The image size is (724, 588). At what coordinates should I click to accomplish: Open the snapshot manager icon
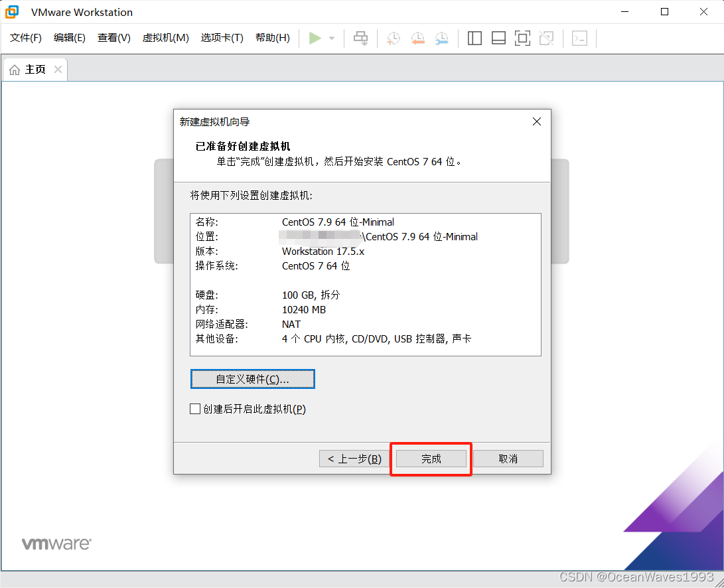[x=442, y=38]
